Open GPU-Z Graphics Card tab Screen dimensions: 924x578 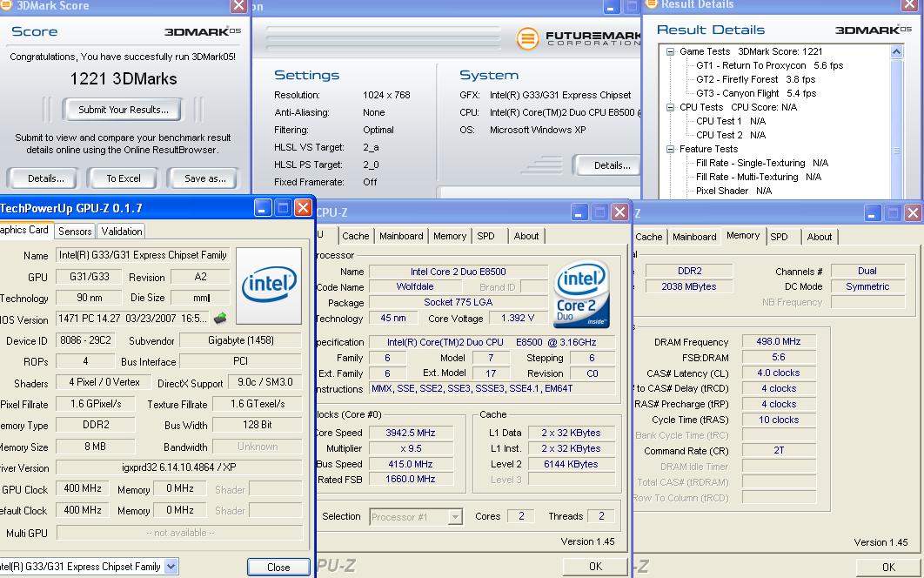tap(25, 230)
